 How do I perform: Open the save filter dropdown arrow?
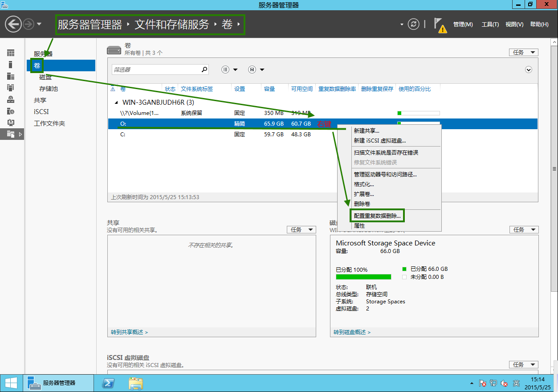pyautogui.click(x=261, y=69)
